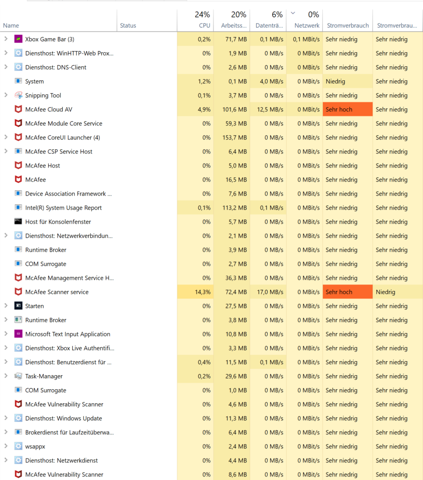Click the Starten process icon
Screen dimensions: 423x480
point(18,306)
